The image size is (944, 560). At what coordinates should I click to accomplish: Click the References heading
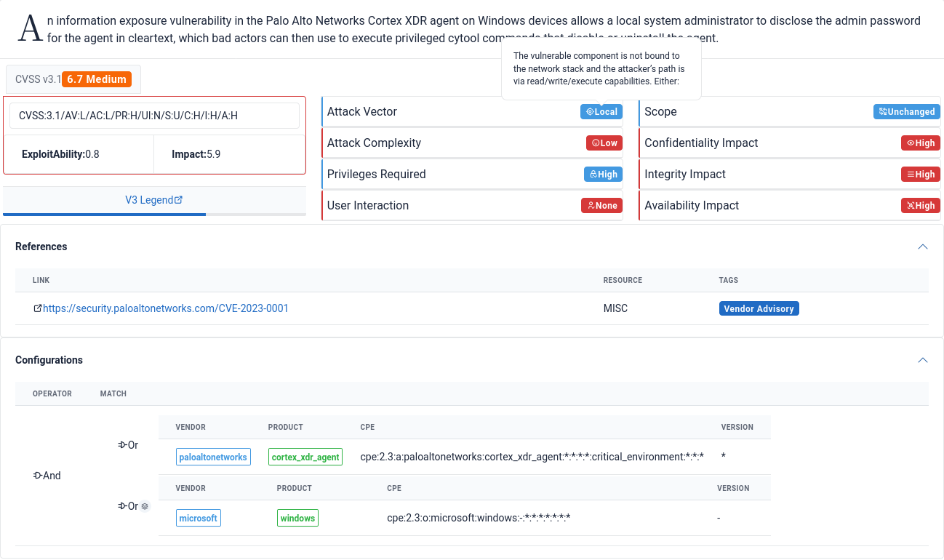click(41, 247)
